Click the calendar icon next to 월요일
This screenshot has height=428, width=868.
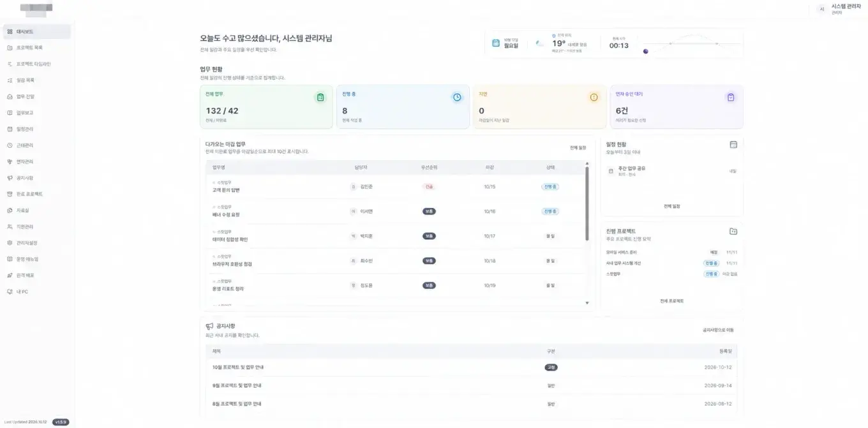point(496,43)
